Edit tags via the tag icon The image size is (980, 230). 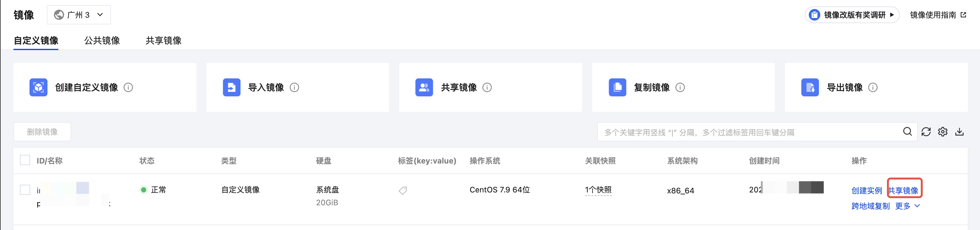tap(403, 190)
